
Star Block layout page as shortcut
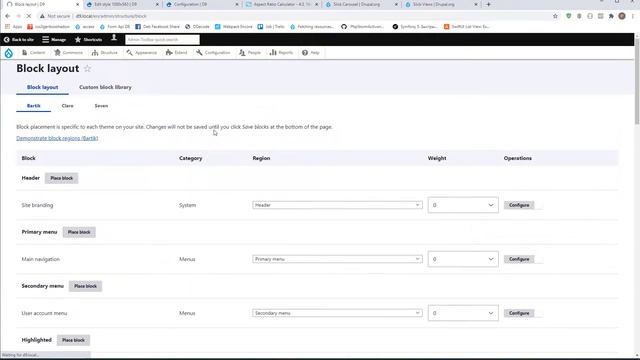[87, 69]
